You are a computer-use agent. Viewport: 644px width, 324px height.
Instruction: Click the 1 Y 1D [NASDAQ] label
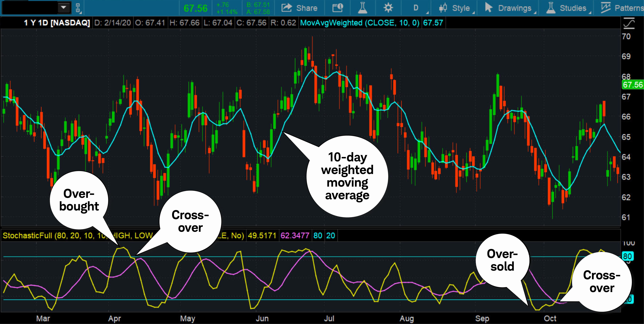pyautogui.click(x=57, y=23)
